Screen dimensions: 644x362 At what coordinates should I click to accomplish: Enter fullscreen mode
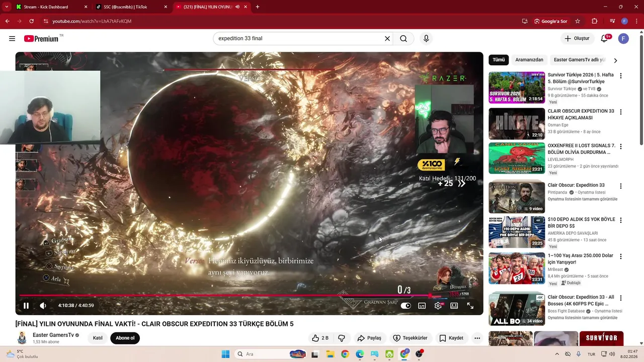click(x=470, y=305)
